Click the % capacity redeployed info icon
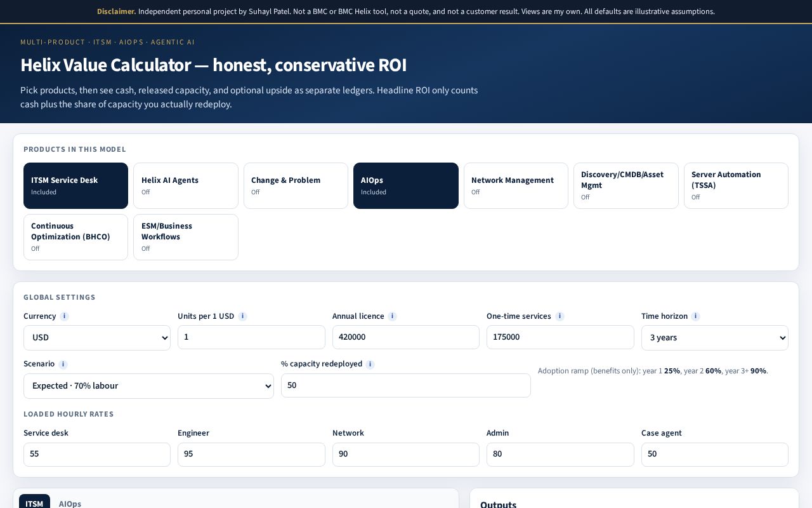Screen dimensions: 812x508 point(370,364)
